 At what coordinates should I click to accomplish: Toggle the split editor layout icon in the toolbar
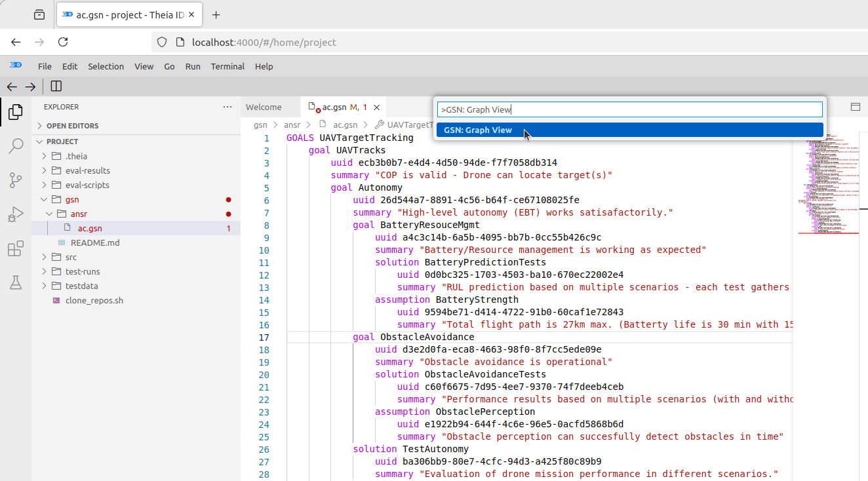click(x=56, y=87)
